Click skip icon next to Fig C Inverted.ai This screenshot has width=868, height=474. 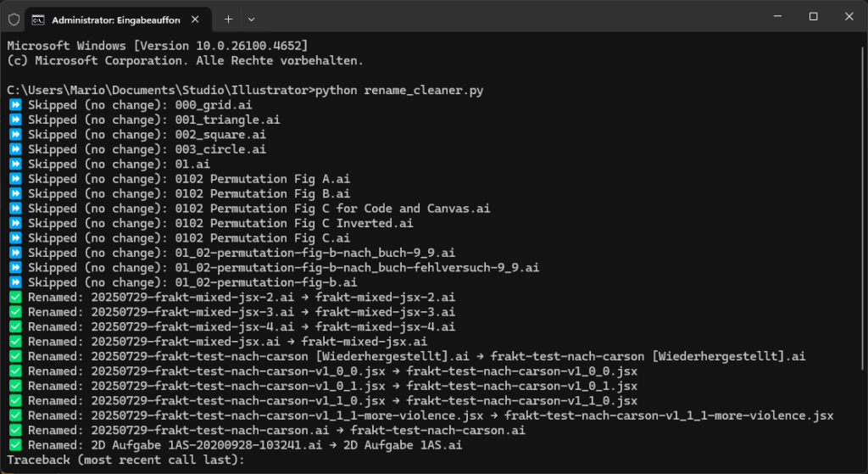coord(15,224)
